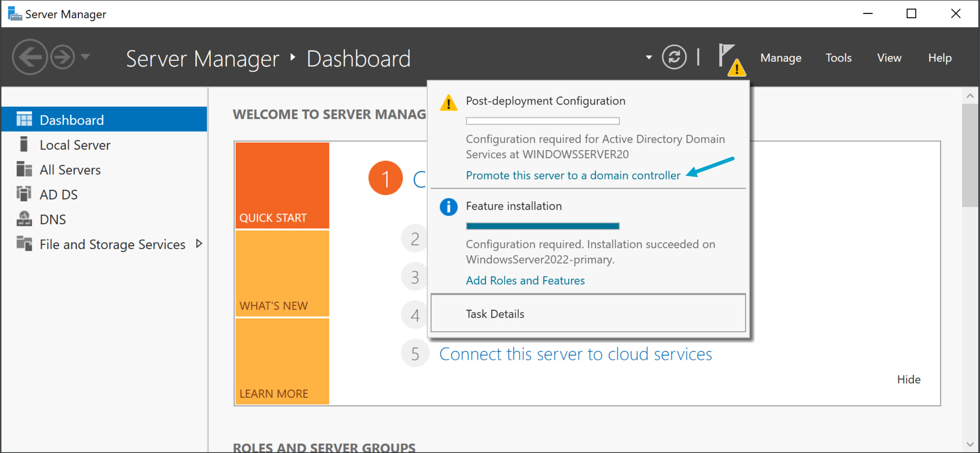980x453 pixels.
Task: Click the forward navigation arrow icon
Action: (x=62, y=57)
